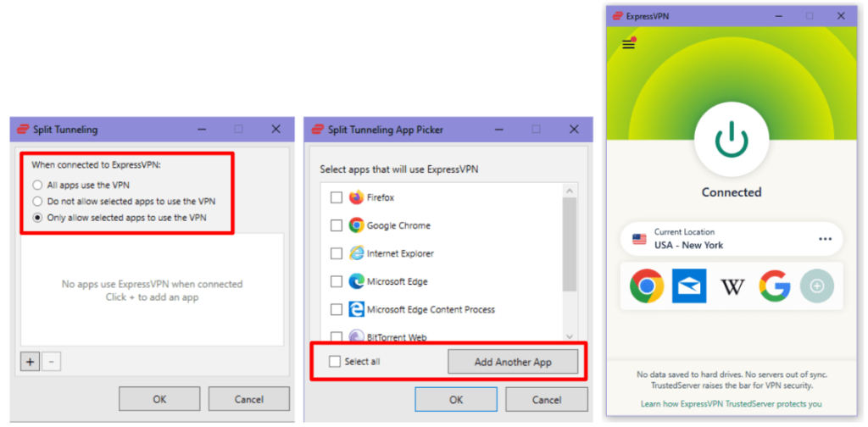The image size is (868, 427).
Task: Open location options with the three dots
Action: pyautogui.click(x=825, y=239)
